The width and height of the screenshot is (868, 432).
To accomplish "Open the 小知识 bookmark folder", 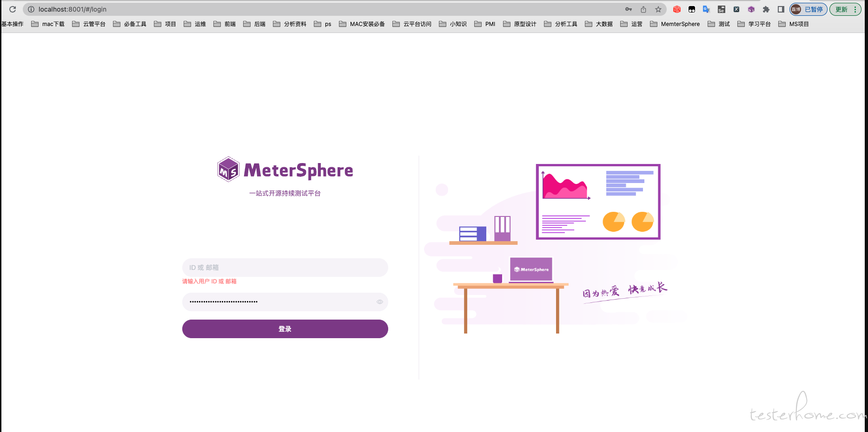I will (x=453, y=24).
